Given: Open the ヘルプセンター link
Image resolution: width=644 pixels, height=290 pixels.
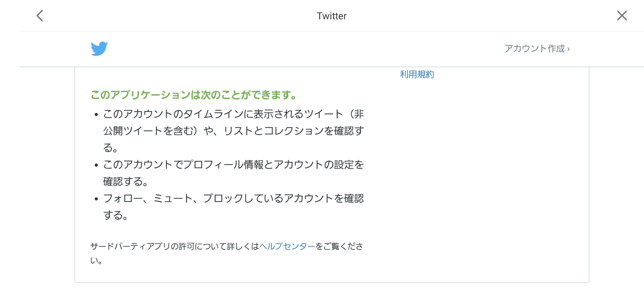Looking at the screenshot, I should pyautogui.click(x=287, y=246).
